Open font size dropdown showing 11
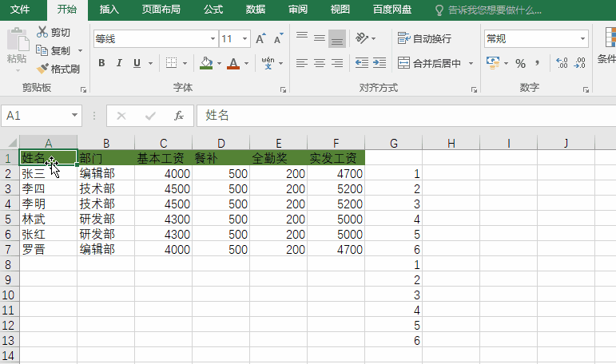The image size is (616, 364). [x=244, y=38]
